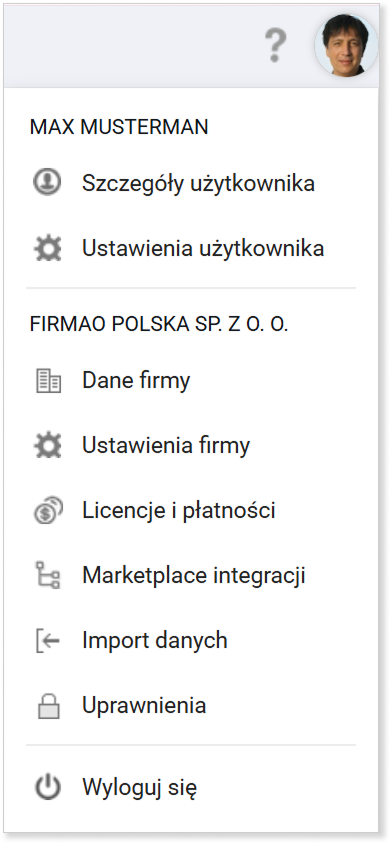Viewport: 391px width, 844px height.
Task: Click the user settings gear icon
Action: click(47, 249)
